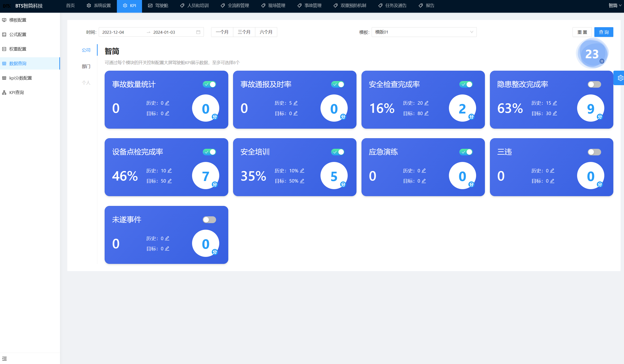Disable the 设备点检完成率 switch
This screenshot has height=364, width=624.
209,152
